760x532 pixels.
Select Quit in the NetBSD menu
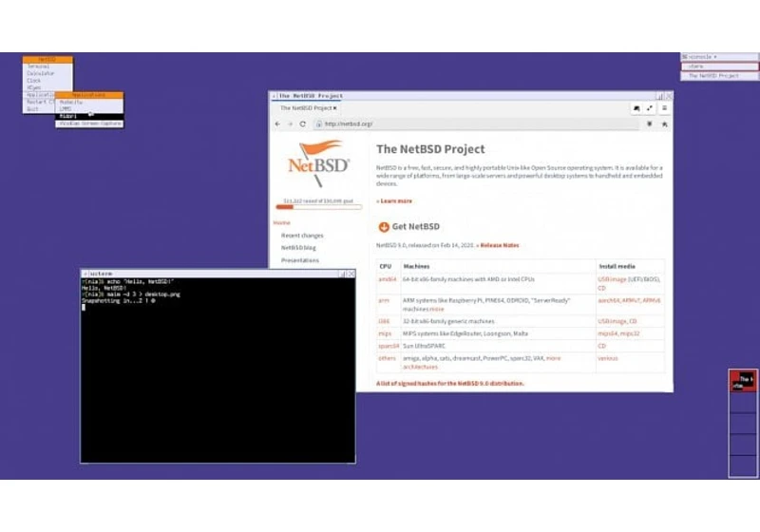tap(39, 109)
